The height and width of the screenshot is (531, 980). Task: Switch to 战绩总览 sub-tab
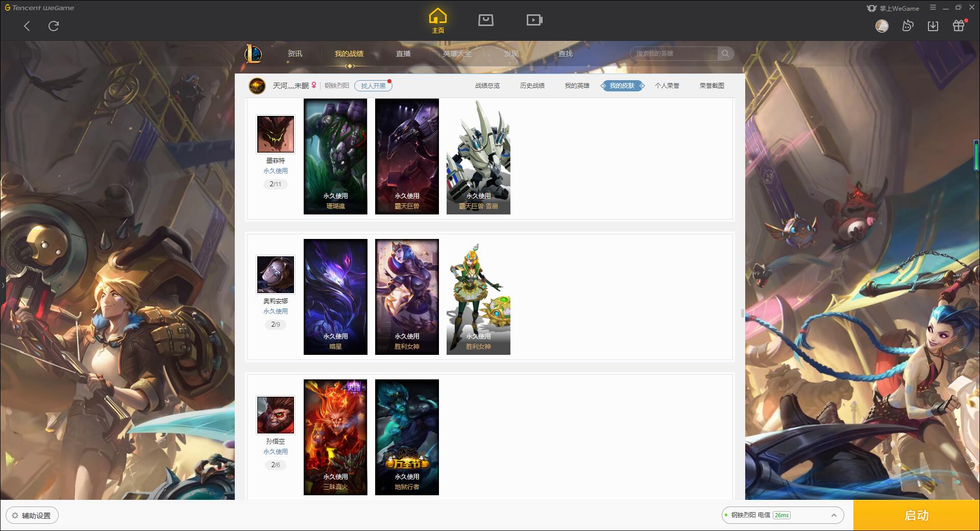(487, 86)
